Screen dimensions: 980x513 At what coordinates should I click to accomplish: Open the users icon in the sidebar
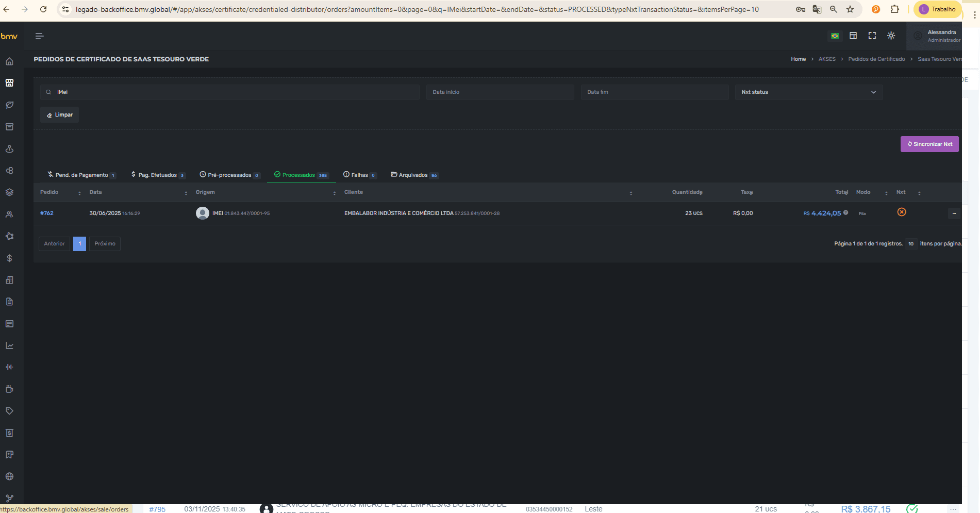[x=9, y=214]
